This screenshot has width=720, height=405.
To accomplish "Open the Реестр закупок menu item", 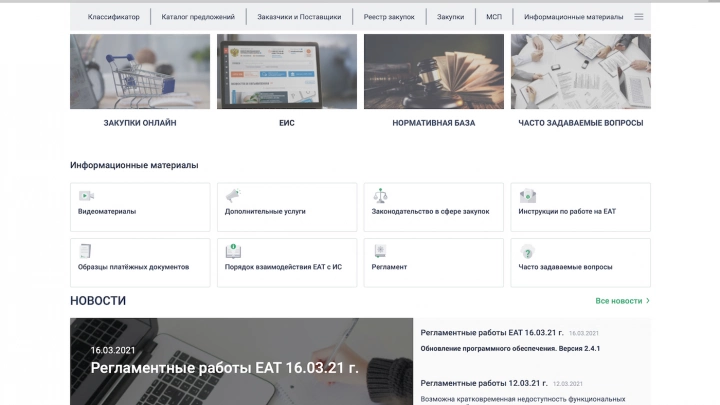I will [x=389, y=17].
